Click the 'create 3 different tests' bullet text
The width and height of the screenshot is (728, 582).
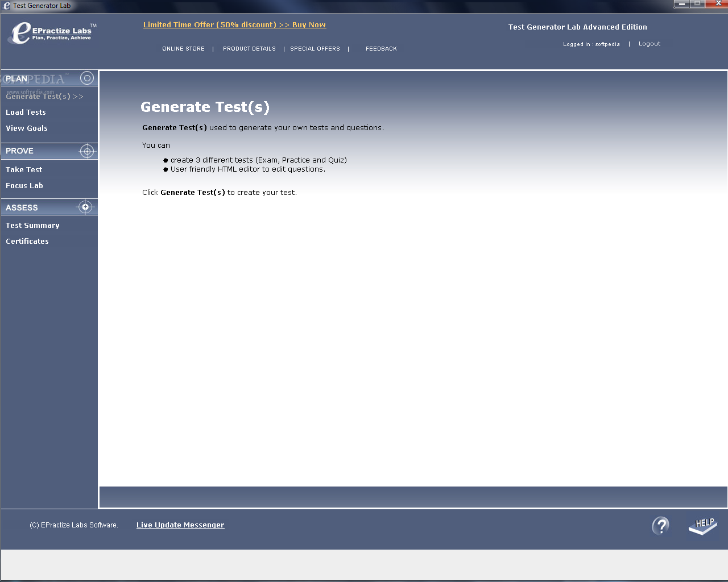pos(259,160)
